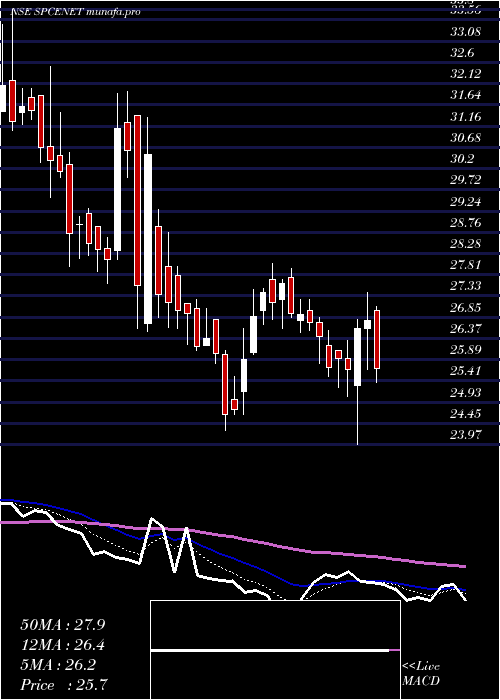The image size is (500, 700).
Task: Click the 31.64 price axis label
Action: 466,95
